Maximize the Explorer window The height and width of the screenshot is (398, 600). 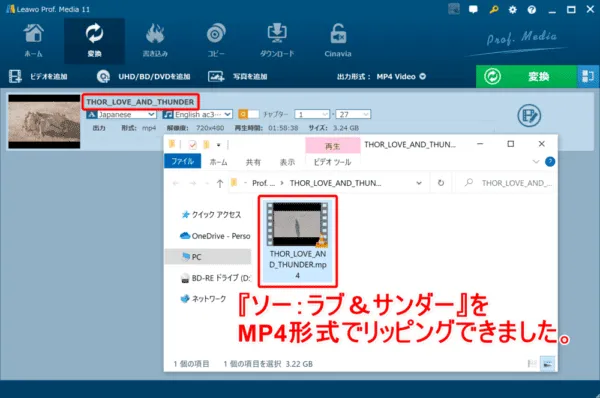coord(510,144)
